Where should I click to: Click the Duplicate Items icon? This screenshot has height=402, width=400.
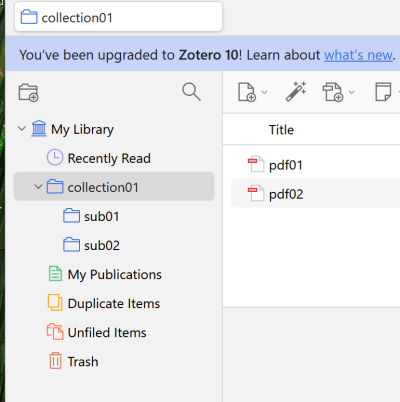point(55,303)
